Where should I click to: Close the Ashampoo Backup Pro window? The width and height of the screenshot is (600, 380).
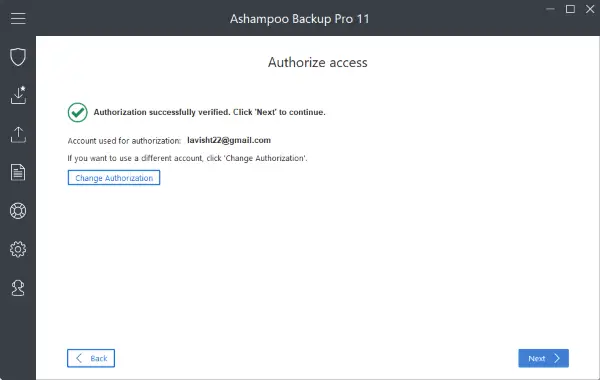pyautogui.click(x=590, y=9)
